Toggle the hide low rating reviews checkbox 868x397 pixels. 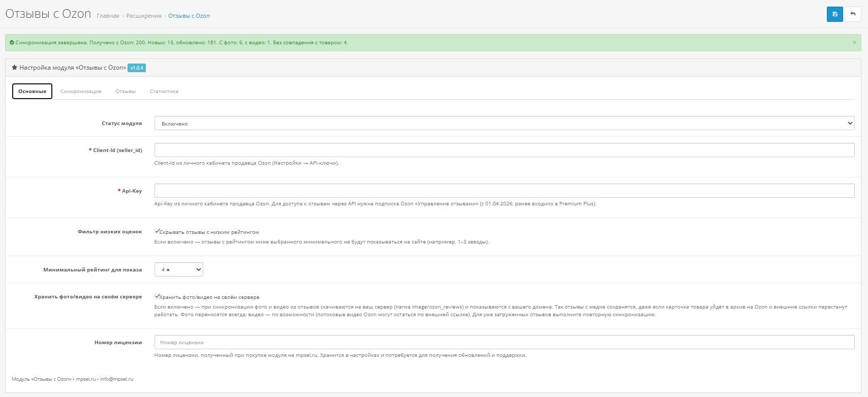point(158,231)
